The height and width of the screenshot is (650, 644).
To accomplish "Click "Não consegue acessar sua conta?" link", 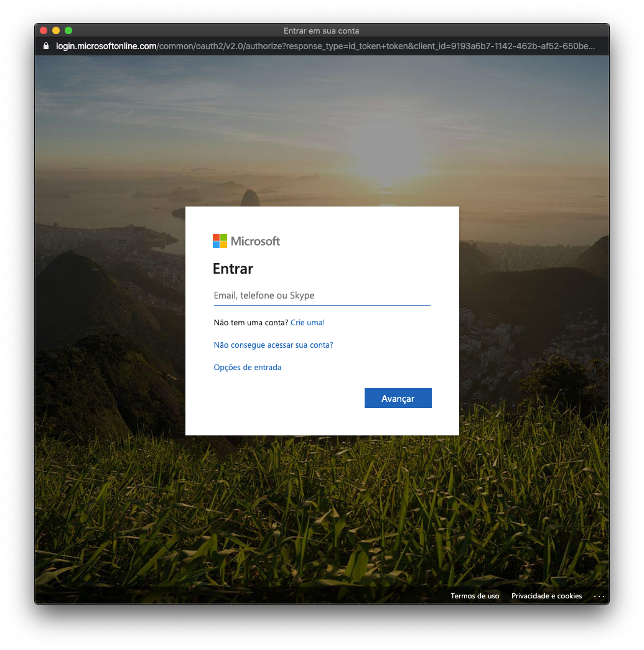I will [273, 345].
